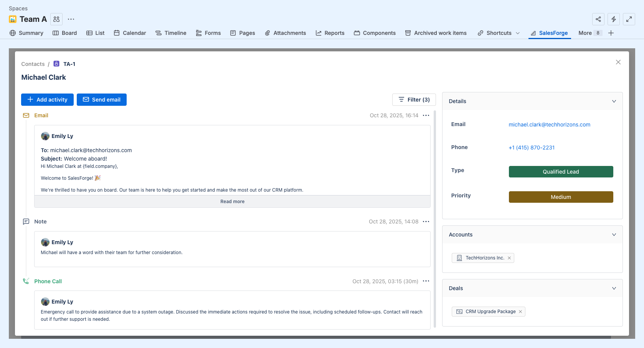
Task: Enter full screen with expand arrows icon
Action: pos(629,19)
